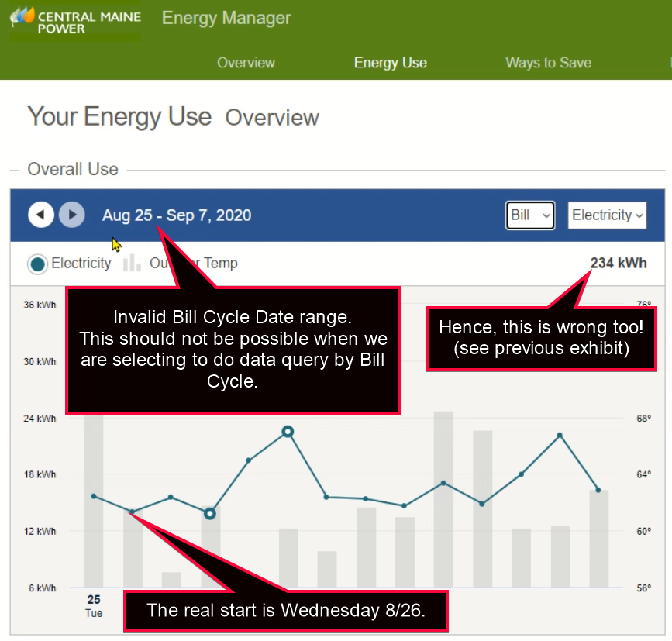Viewport: 672px width, 641px height.
Task: Click the 234 kWh total usage value
Action: pos(619,263)
